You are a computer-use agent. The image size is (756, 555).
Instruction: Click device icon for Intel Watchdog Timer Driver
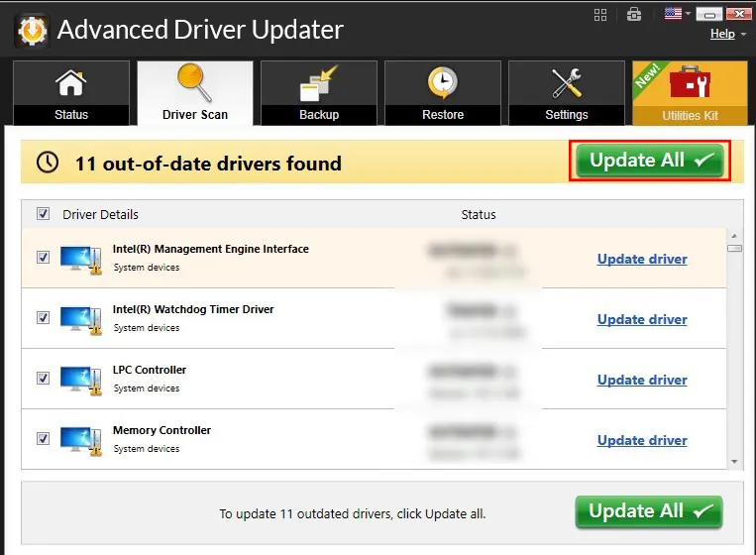pyautogui.click(x=81, y=320)
